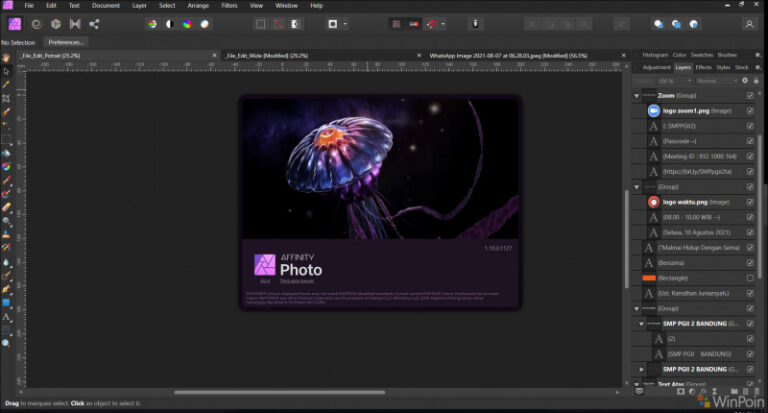
Task: Click the Select All marquee toolbar icon
Action: pos(261,24)
